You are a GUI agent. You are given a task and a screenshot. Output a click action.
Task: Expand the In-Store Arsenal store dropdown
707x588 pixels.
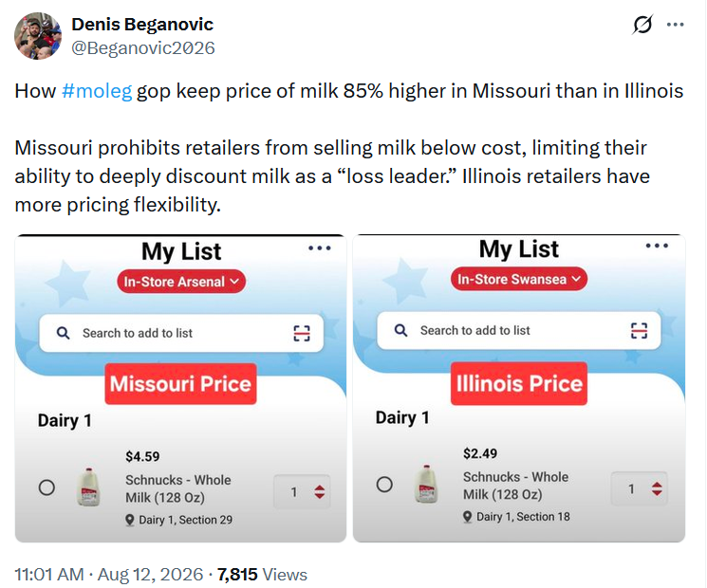[x=181, y=282]
